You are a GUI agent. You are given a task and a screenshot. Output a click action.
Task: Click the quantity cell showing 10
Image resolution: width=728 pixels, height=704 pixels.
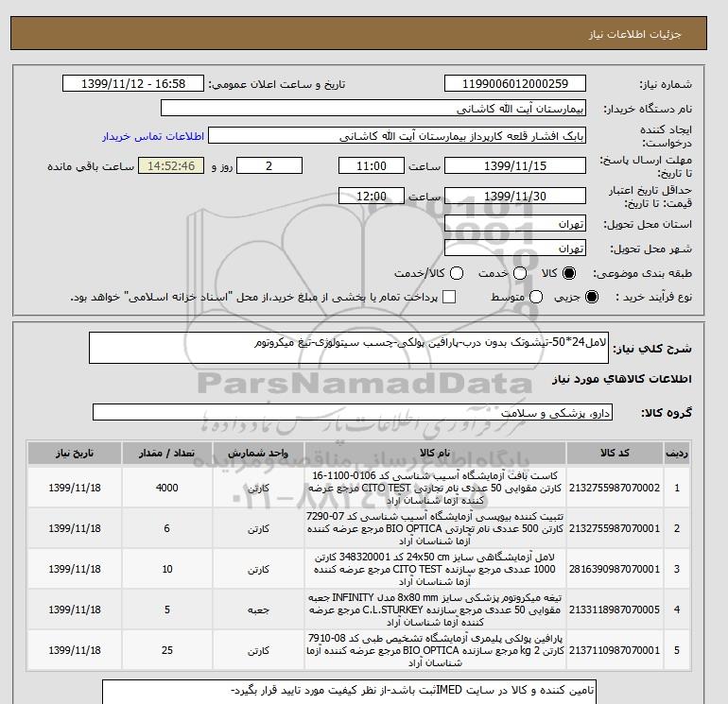pyautogui.click(x=167, y=569)
